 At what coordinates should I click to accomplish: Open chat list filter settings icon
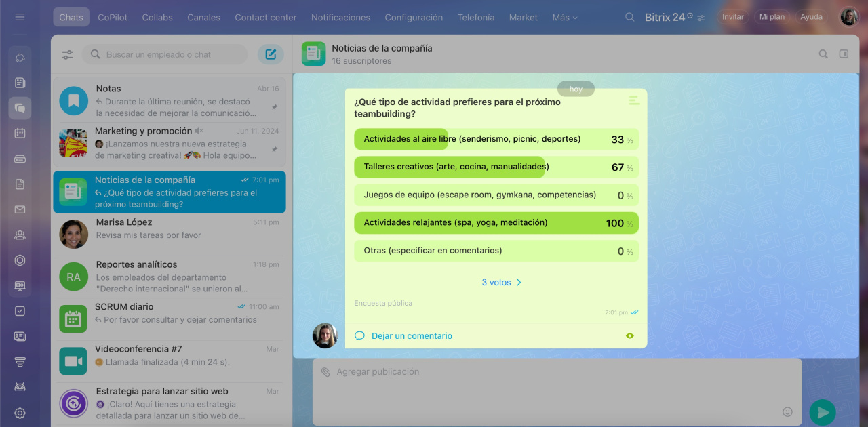click(x=68, y=55)
